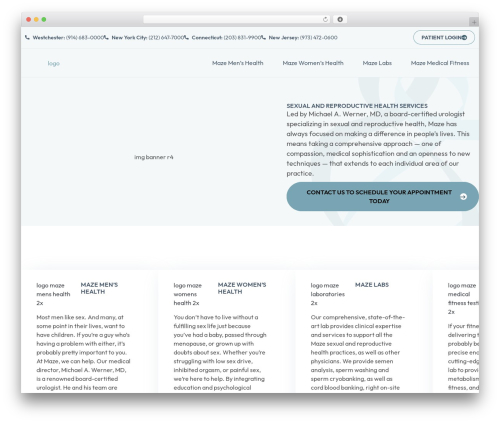The width and height of the screenshot is (500, 423).
Task: Click the phone icon before Connecticut
Action: pyautogui.click(x=186, y=38)
